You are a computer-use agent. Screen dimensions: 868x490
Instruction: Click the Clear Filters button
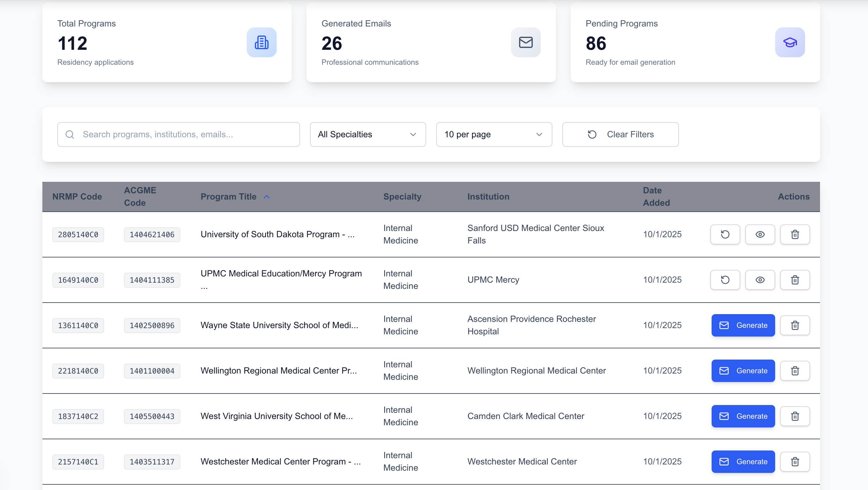pos(620,134)
